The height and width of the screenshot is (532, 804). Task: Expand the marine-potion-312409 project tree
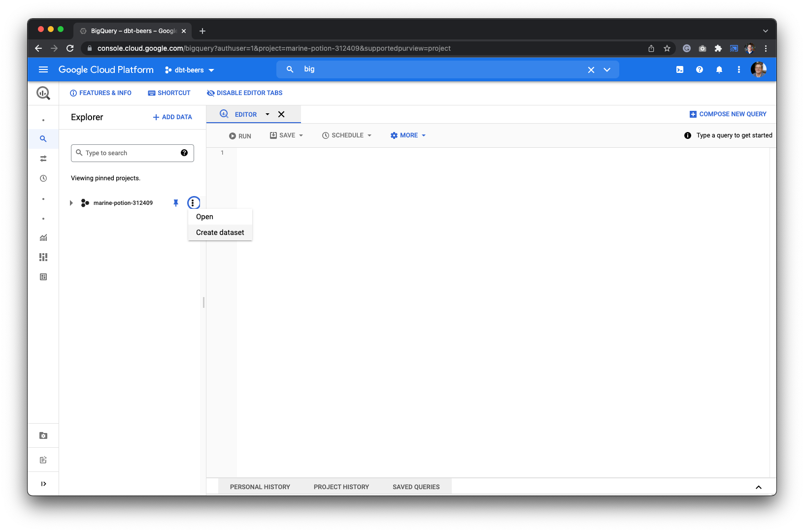click(71, 203)
